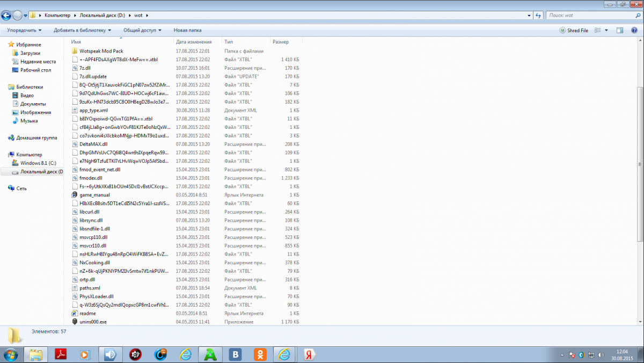
Task: Click the Refresh button next to address bar
Action: 538,16
